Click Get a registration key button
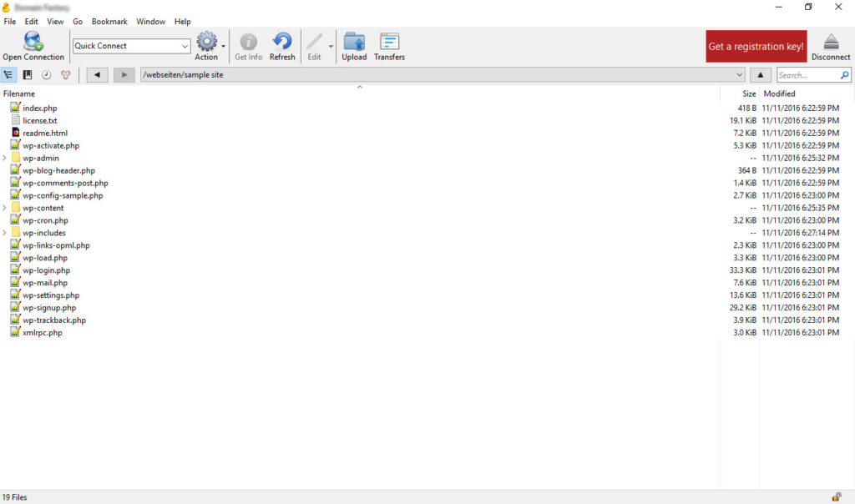Screen dimensions: 855x504 click(x=756, y=47)
